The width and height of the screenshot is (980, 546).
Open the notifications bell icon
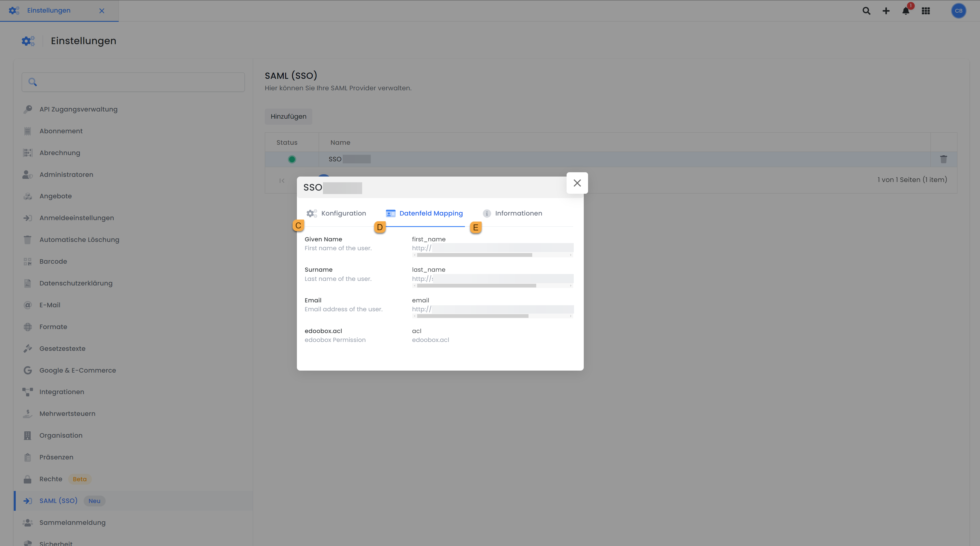point(906,11)
